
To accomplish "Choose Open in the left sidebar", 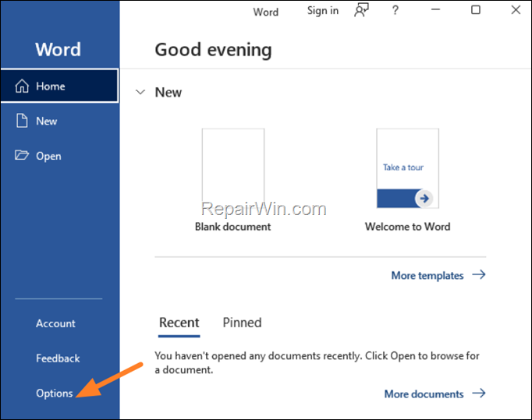I will pyautogui.click(x=60, y=156).
